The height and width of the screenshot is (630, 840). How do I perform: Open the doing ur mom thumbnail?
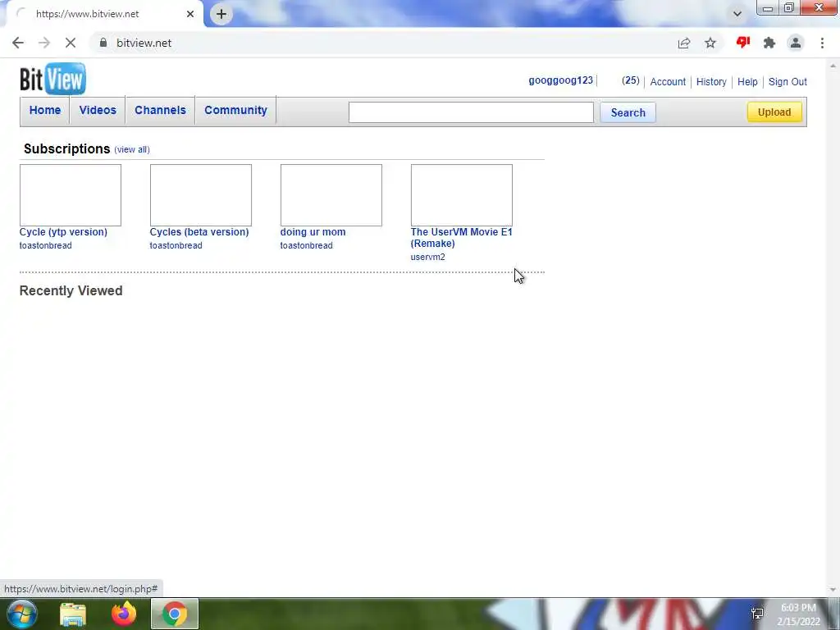pyautogui.click(x=331, y=195)
